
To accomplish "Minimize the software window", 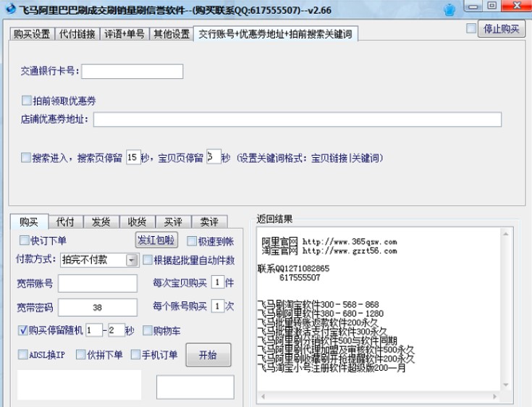I will coord(473,7).
